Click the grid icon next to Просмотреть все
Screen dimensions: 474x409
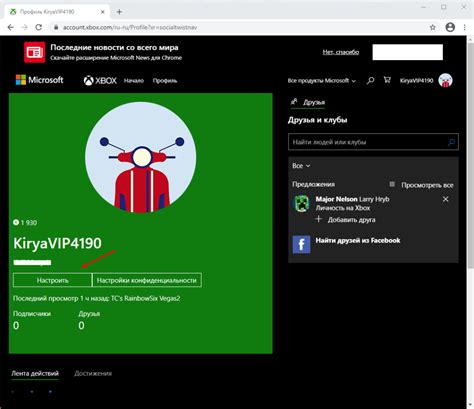[x=392, y=184]
